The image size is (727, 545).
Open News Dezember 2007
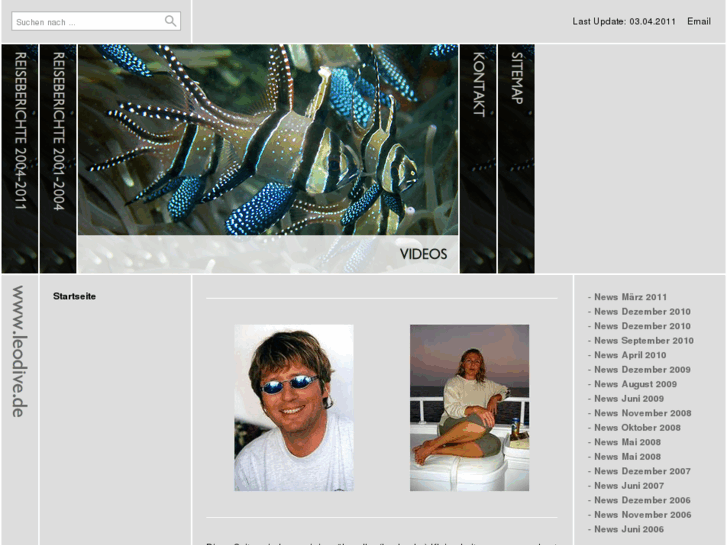(x=642, y=471)
